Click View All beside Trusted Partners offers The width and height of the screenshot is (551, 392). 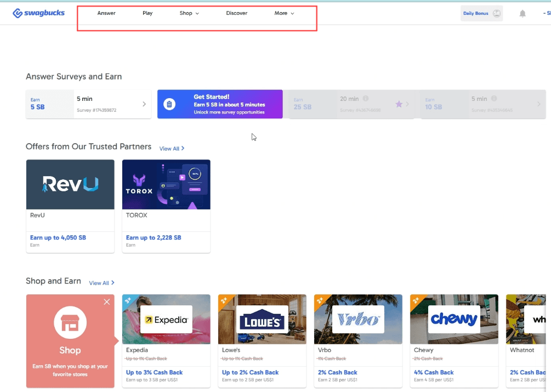[172, 149]
